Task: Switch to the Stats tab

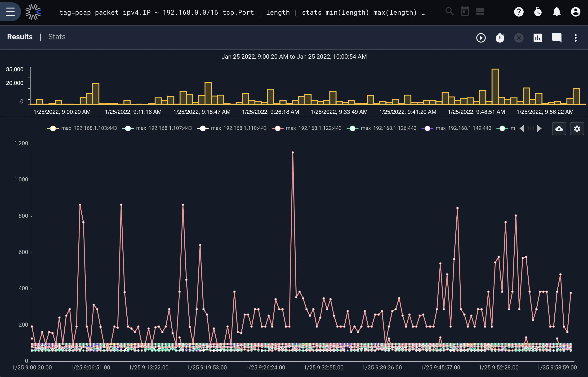Action: [x=57, y=37]
